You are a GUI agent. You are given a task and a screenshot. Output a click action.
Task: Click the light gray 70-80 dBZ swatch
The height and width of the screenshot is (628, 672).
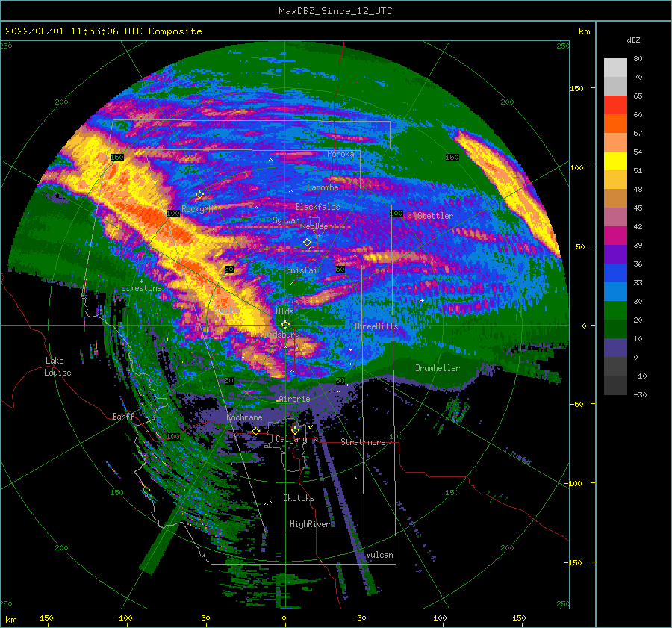(615, 68)
